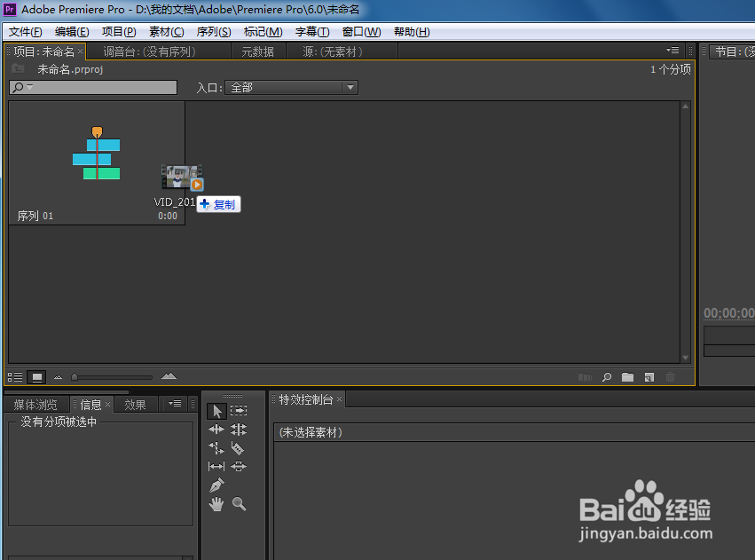Image resolution: width=755 pixels, height=560 pixels.
Task: Click the 未命名.prproj project name
Action: coord(70,69)
